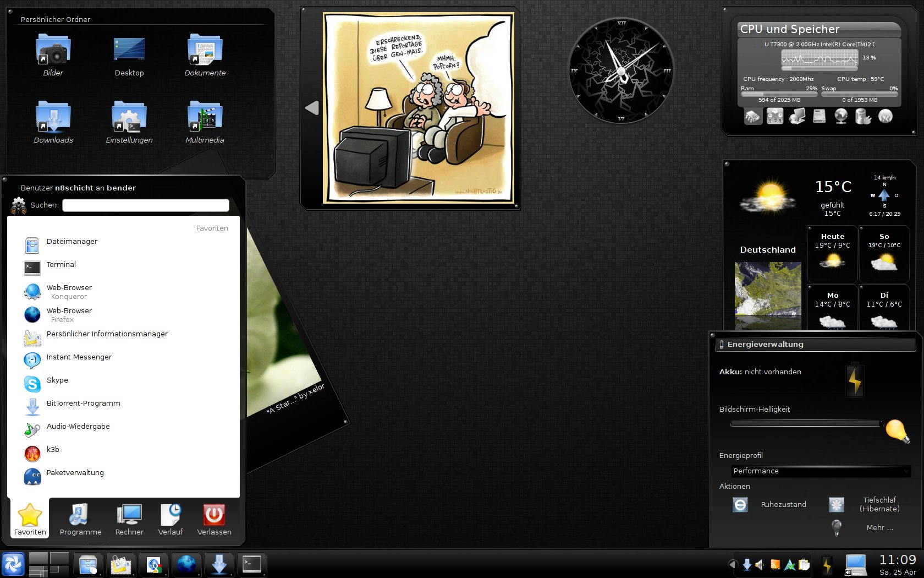Open the Desktop folder icon
924x578 pixels.
click(x=129, y=50)
